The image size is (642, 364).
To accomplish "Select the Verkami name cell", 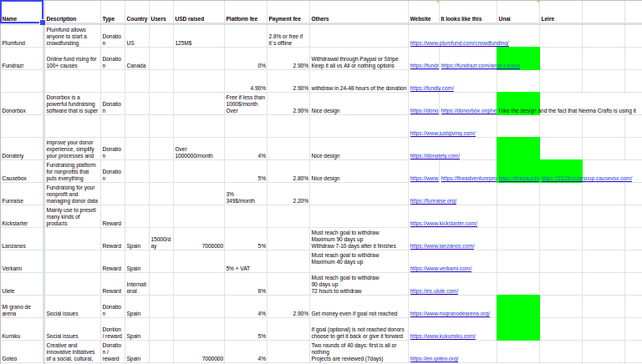I will pos(22,261).
